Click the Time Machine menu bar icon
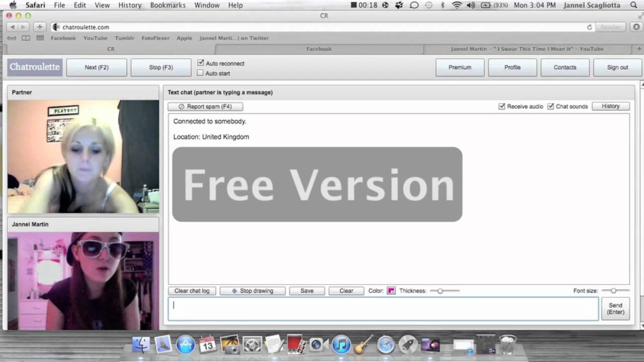644x362 pixels. pos(429,5)
